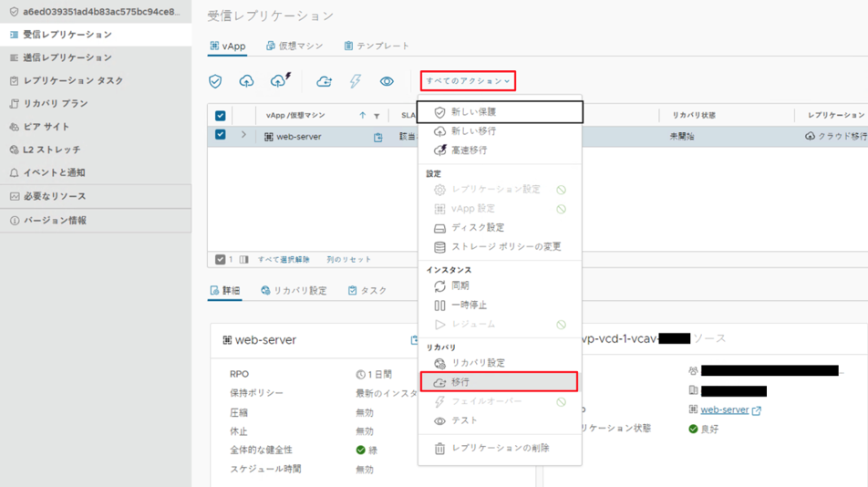Select 高速移行 from the actions menu
Screen dimensions: 868x487
point(500,150)
